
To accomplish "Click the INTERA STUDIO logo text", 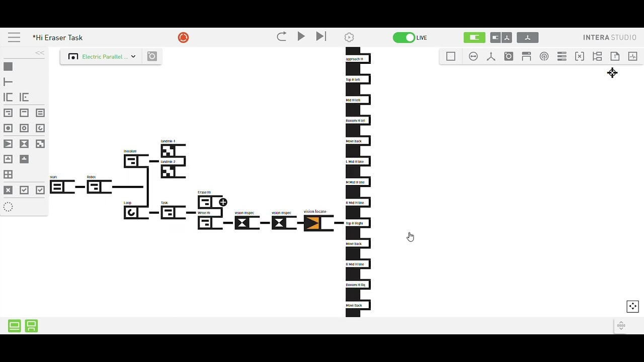I will (x=610, y=37).
